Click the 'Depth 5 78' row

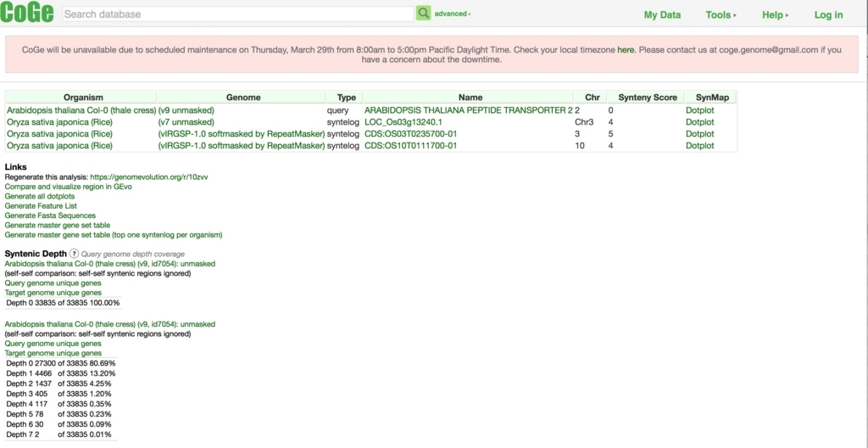tap(60, 413)
